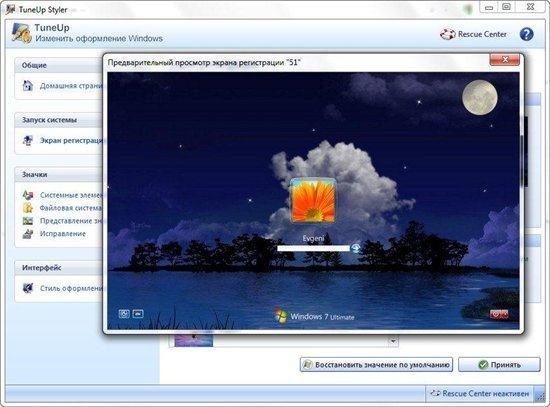Open the blue help question mark icon

526,34
